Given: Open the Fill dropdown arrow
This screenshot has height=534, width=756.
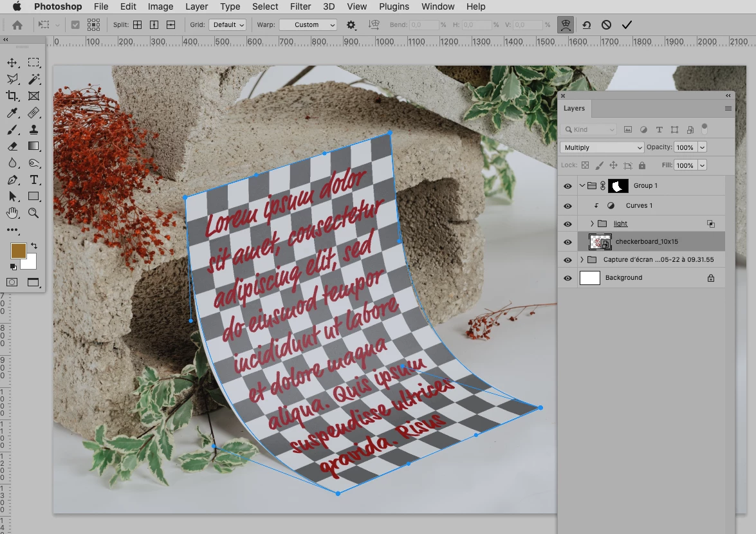Looking at the screenshot, I should (x=702, y=165).
